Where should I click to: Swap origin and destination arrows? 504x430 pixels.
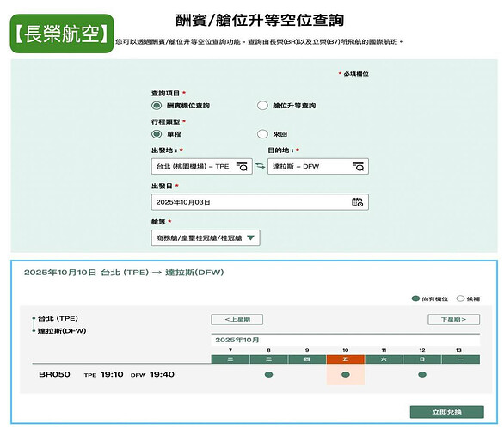260,165
